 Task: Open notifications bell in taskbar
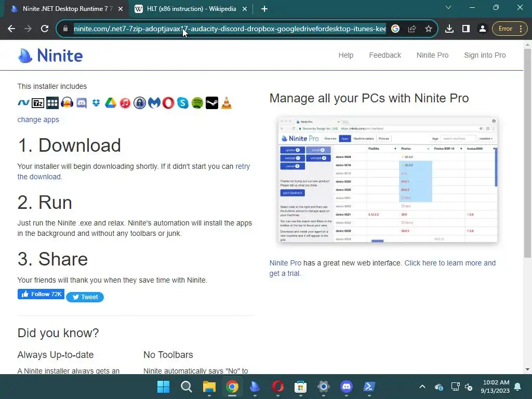pyautogui.click(x=518, y=387)
